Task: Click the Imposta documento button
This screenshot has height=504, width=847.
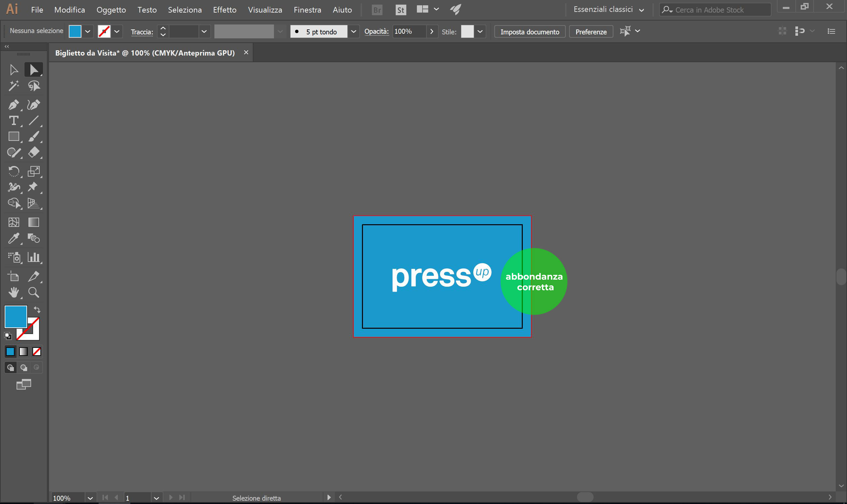Action: [529, 32]
